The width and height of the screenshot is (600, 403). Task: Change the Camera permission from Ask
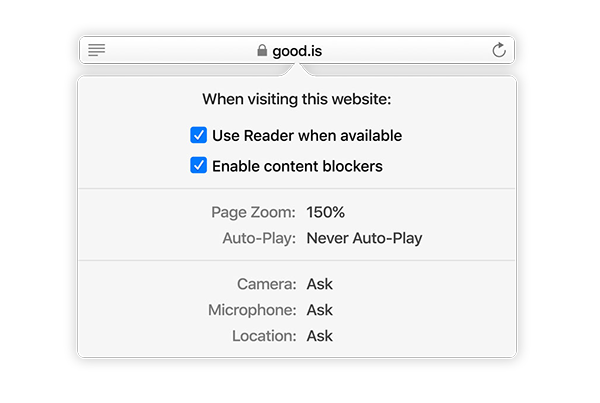(x=320, y=284)
